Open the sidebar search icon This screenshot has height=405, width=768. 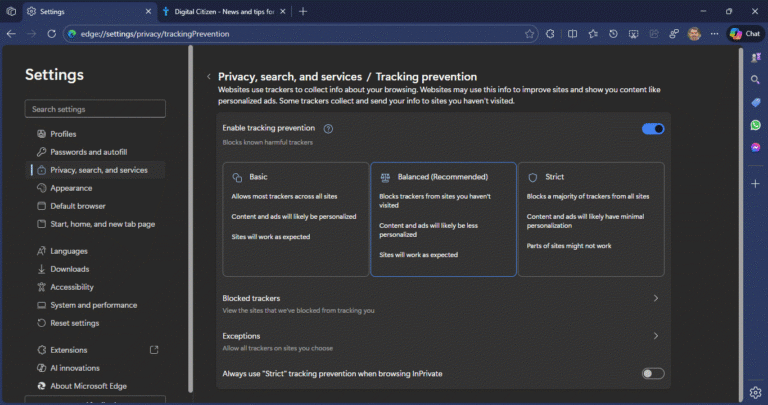(755, 80)
